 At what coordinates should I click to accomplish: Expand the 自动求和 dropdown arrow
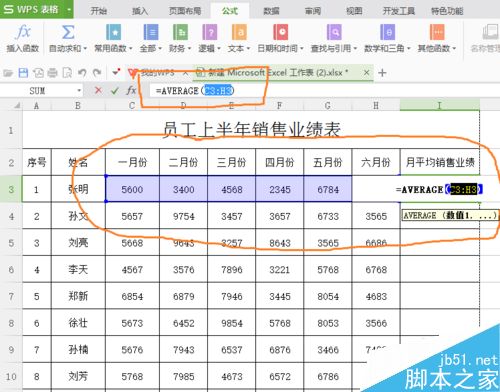85,49
